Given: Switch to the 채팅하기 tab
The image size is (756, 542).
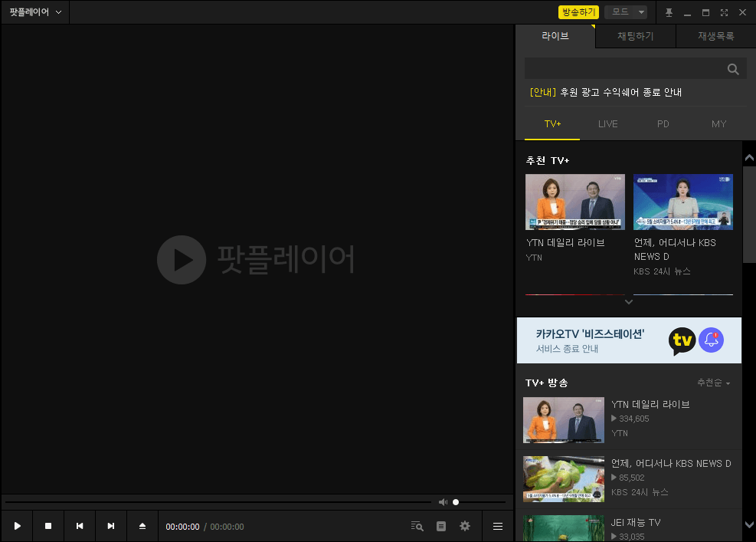Looking at the screenshot, I should (635, 35).
